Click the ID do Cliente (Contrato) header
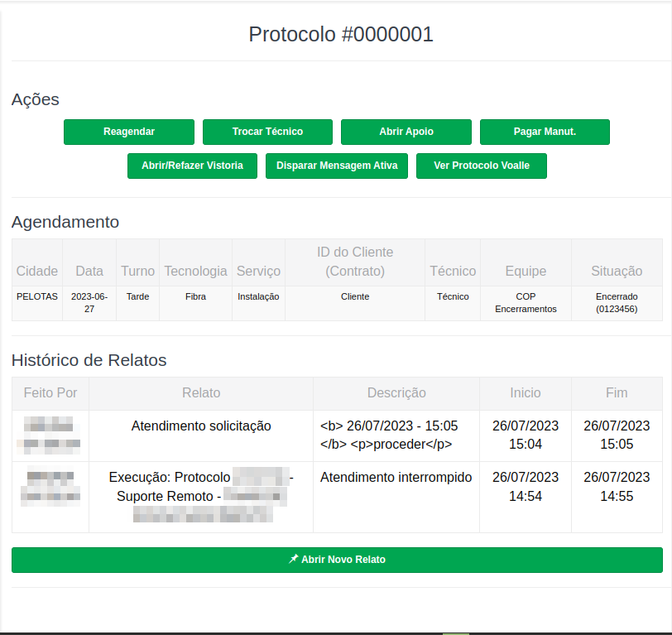The height and width of the screenshot is (635, 672). (355, 262)
